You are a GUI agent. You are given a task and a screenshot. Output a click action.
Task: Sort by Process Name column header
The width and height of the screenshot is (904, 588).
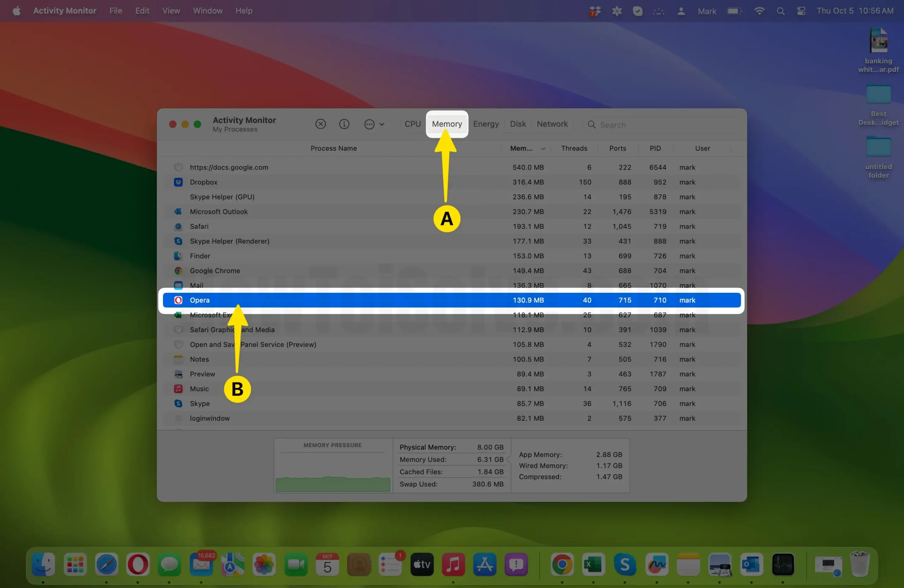(333, 149)
